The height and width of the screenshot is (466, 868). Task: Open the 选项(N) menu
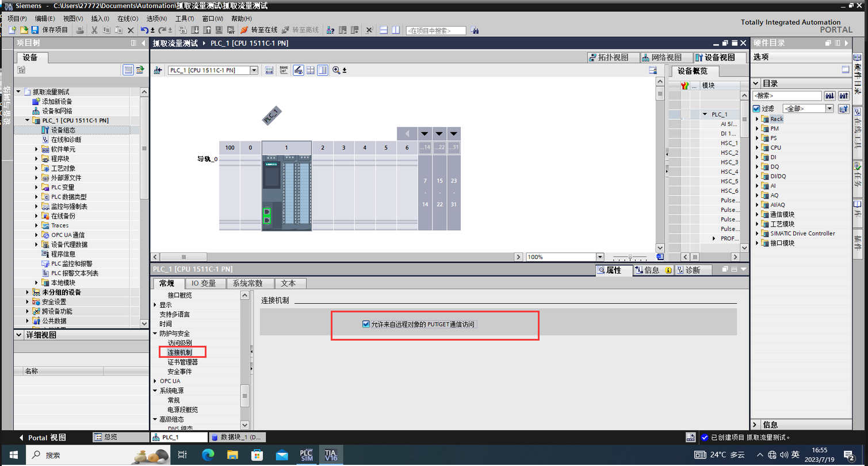click(156, 18)
